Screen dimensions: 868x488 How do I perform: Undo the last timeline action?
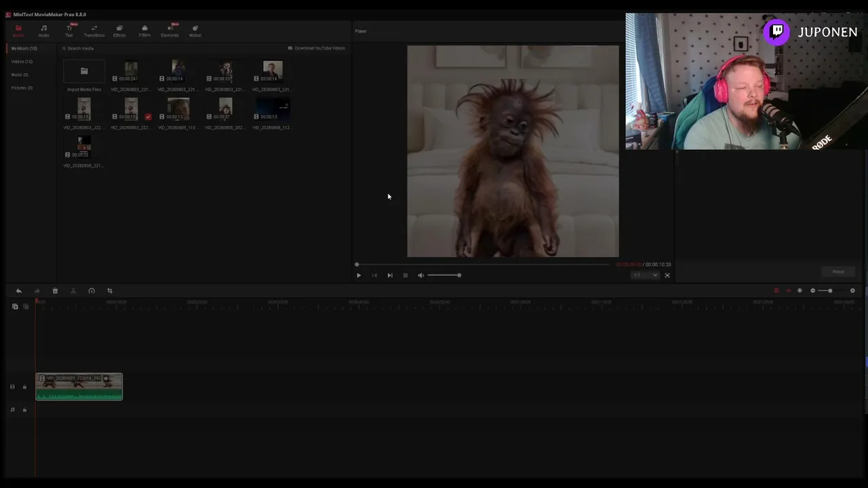(x=19, y=291)
